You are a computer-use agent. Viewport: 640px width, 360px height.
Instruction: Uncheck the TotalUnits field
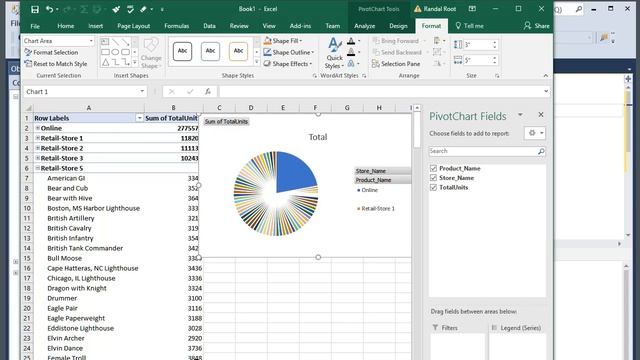(433, 187)
